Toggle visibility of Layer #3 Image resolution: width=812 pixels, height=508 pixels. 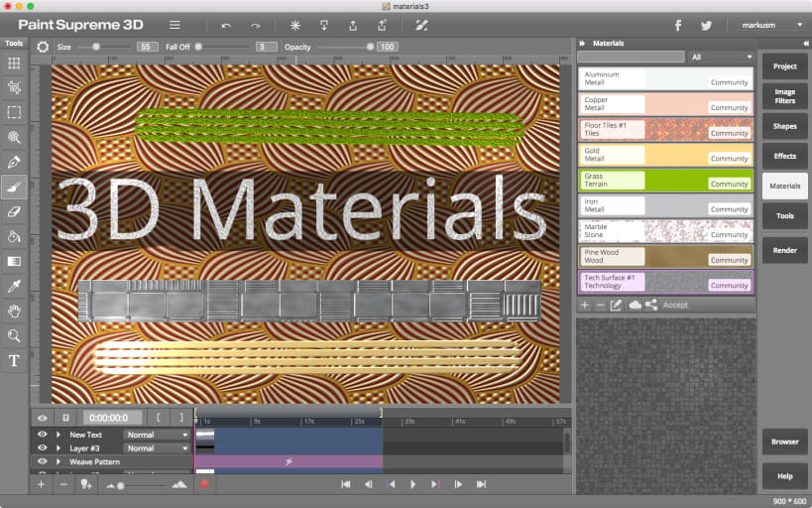[x=43, y=448]
